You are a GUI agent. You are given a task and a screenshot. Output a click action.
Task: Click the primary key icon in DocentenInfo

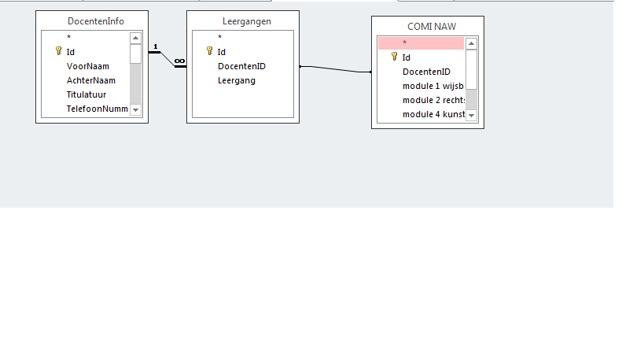pos(58,51)
